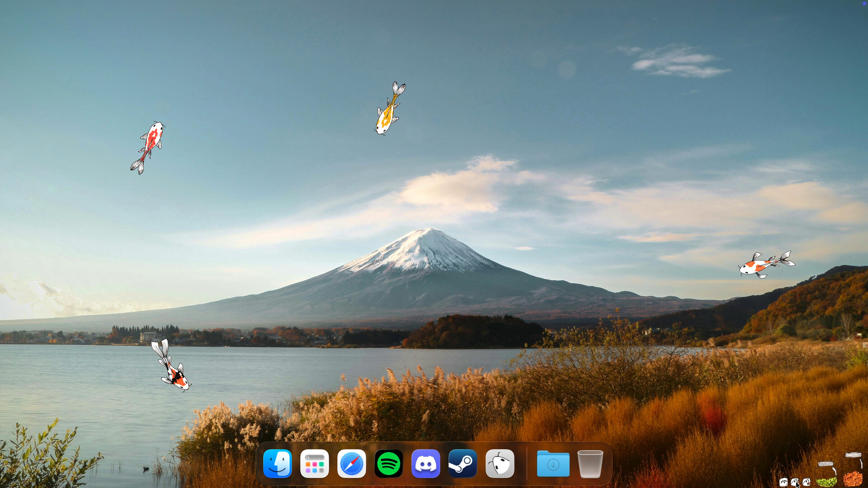Open Finder from the dock
This screenshot has width=868, height=488.
(x=278, y=463)
